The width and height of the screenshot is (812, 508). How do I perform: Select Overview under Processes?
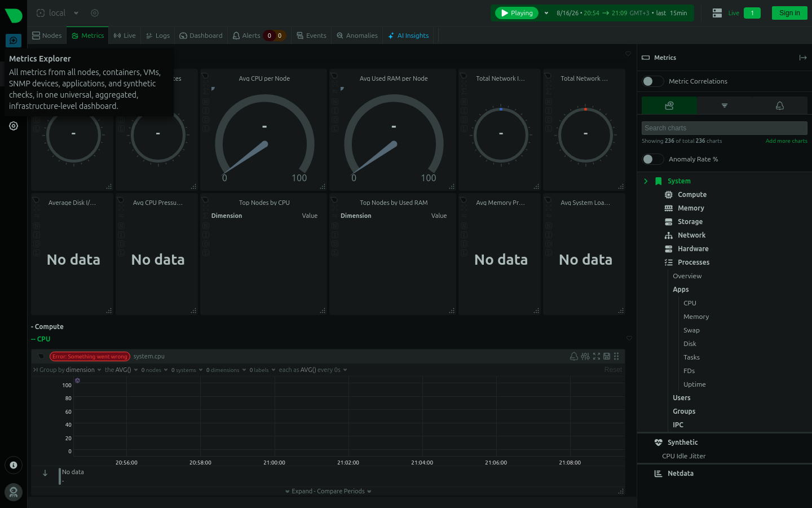point(687,276)
